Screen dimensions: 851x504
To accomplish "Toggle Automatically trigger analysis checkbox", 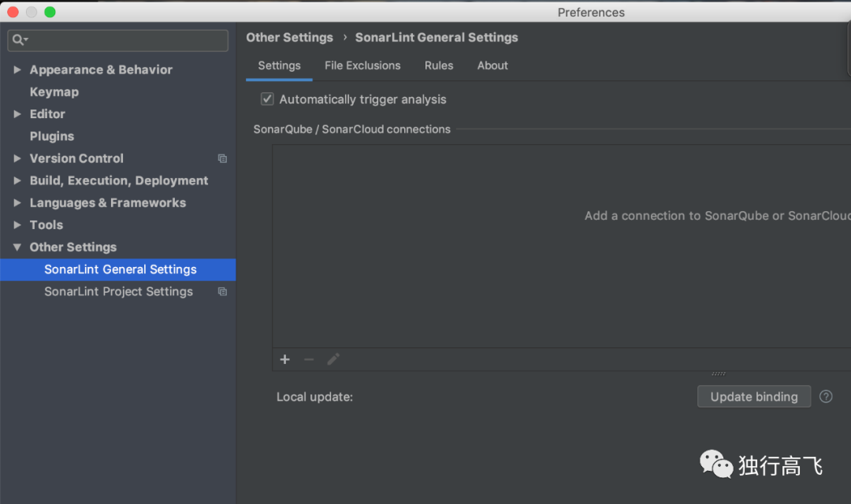I will point(267,98).
